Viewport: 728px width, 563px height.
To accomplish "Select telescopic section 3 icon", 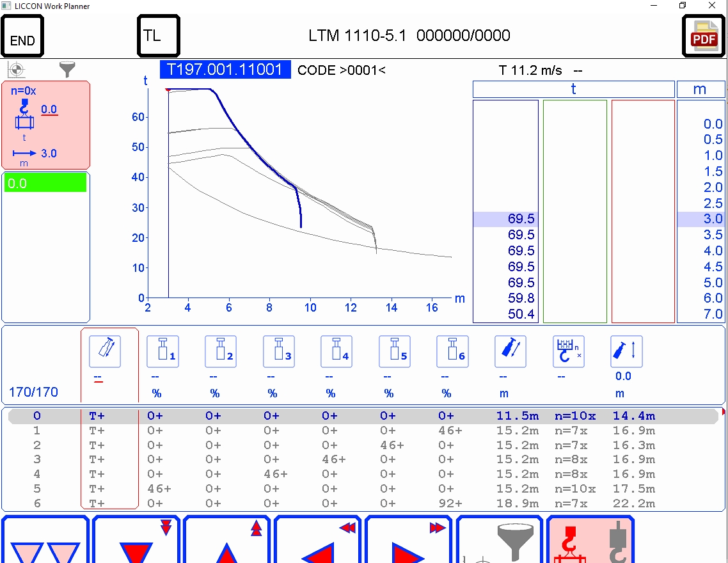I will click(x=278, y=352).
